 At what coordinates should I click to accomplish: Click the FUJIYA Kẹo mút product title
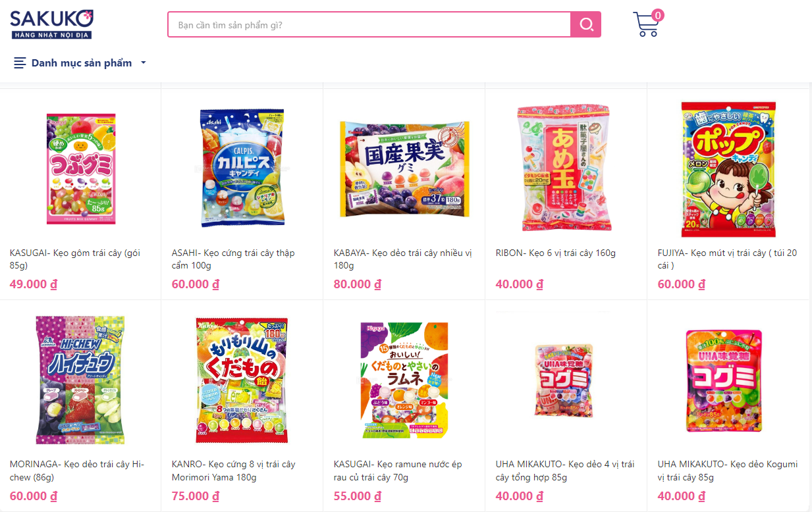728,259
